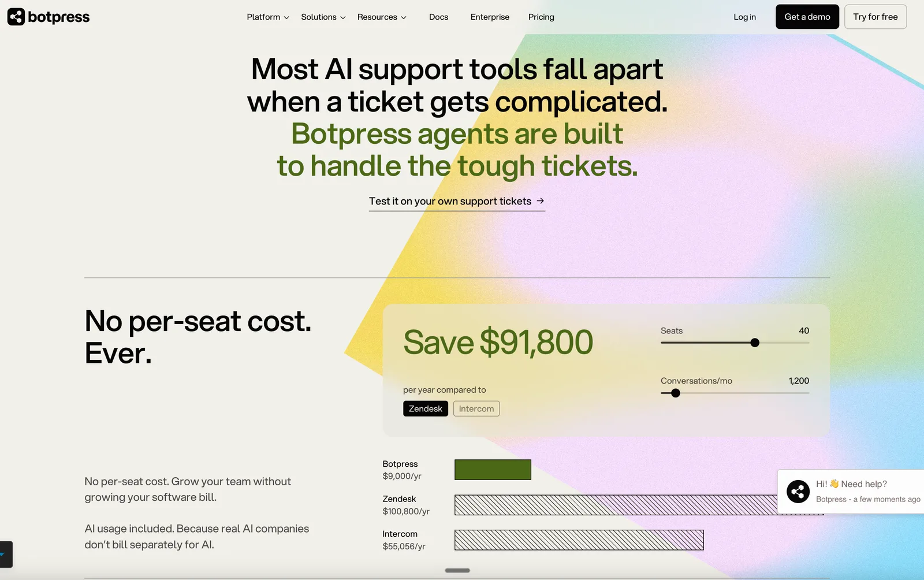The height and width of the screenshot is (580, 924).
Task: Click the Try for free button
Action: (x=875, y=17)
